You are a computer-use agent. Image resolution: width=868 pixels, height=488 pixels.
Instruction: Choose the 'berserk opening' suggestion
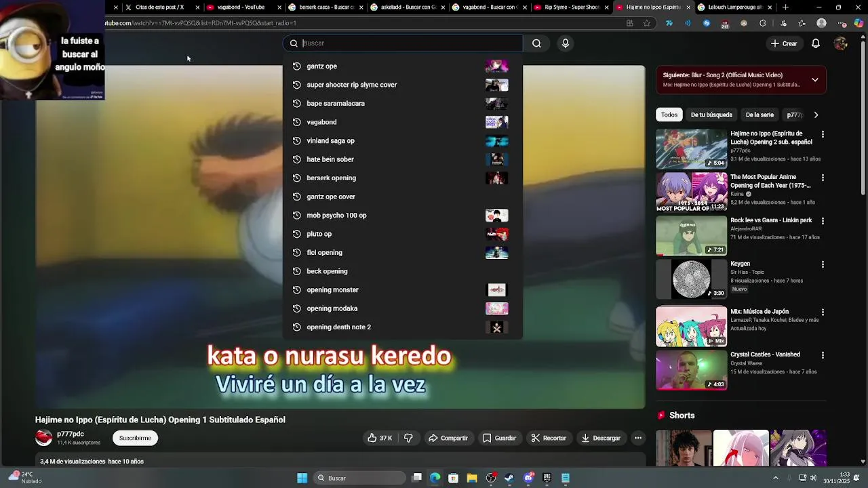(402, 178)
